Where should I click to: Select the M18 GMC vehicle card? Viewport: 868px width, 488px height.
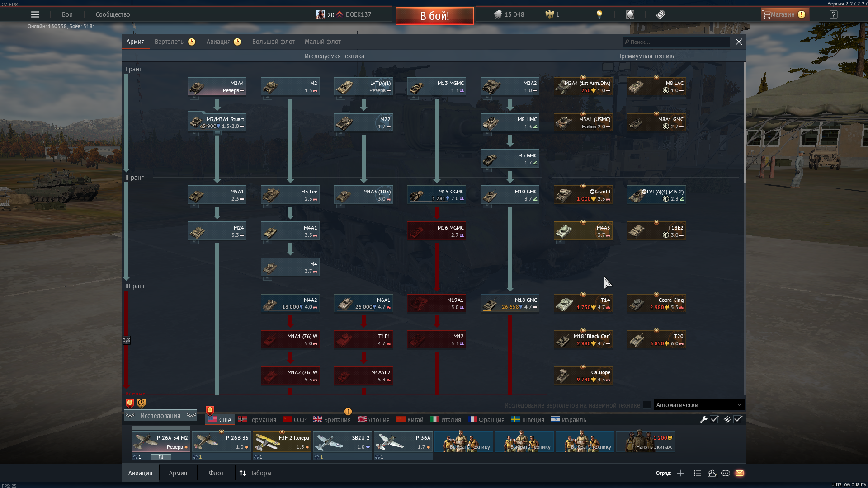[510, 303]
